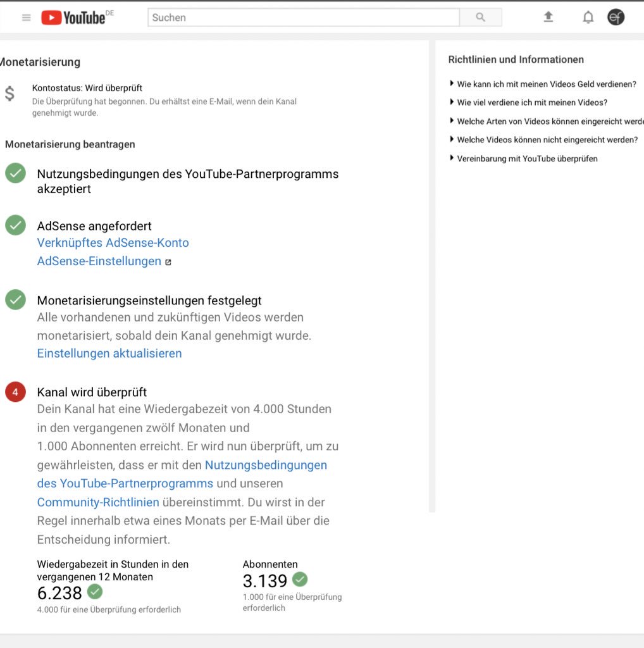The width and height of the screenshot is (644, 648).
Task: Expand 'Welche Videos können nicht eingereicht werden?'
Action: pos(543,140)
